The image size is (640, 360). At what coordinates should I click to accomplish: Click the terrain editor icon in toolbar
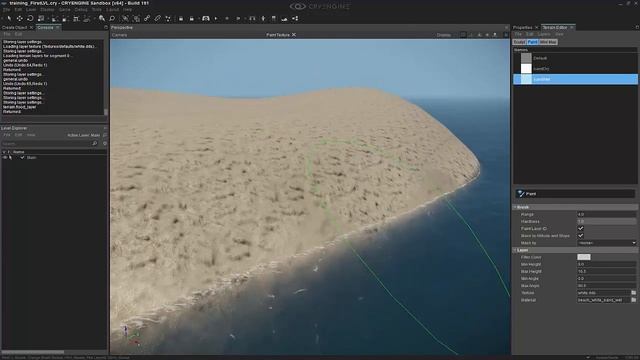point(284,18)
